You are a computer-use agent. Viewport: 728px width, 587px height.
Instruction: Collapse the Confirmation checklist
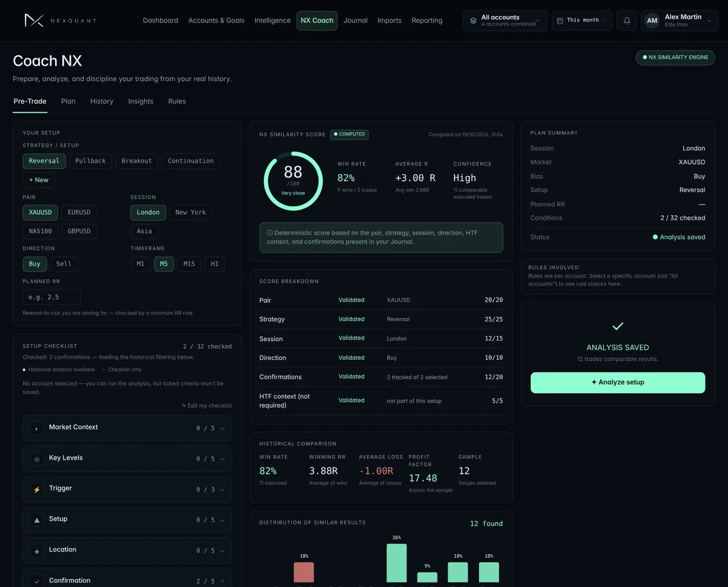pyautogui.click(x=127, y=579)
